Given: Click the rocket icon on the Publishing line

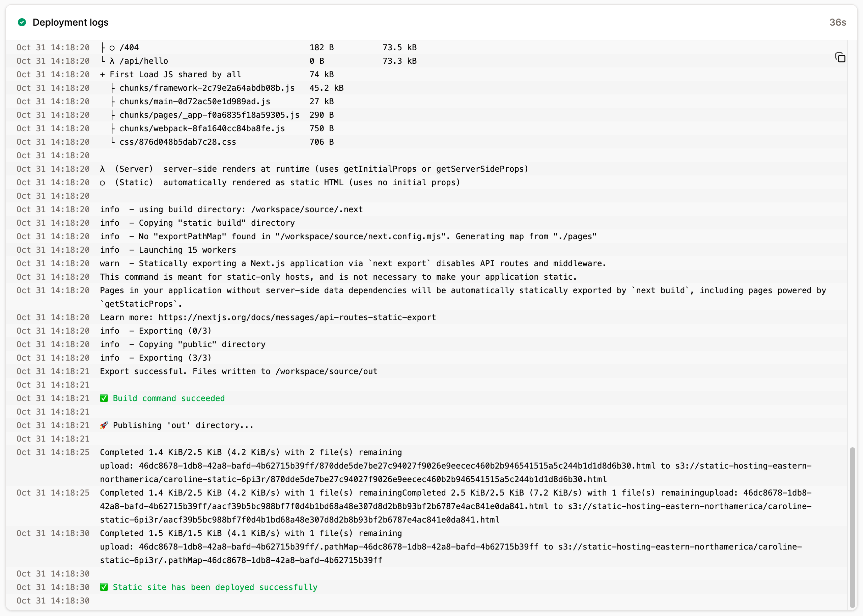Looking at the screenshot, I should click(104, 425).
